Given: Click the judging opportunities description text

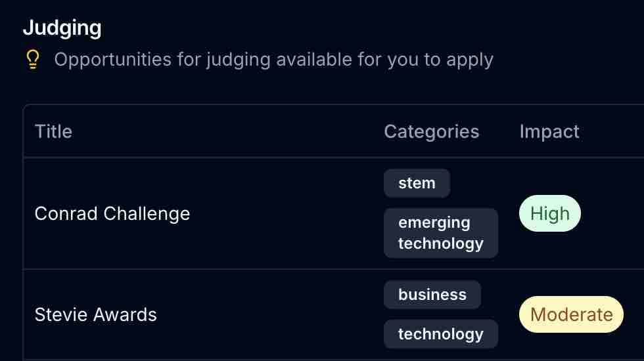Looking at the screenshot, I should pyautogui.click(x=273, y=60).
